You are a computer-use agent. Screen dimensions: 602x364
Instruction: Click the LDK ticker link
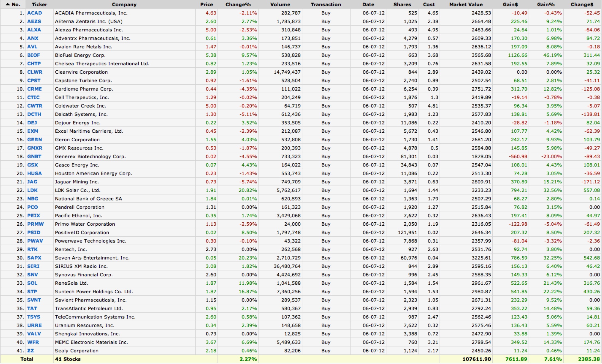coord(32,190)
